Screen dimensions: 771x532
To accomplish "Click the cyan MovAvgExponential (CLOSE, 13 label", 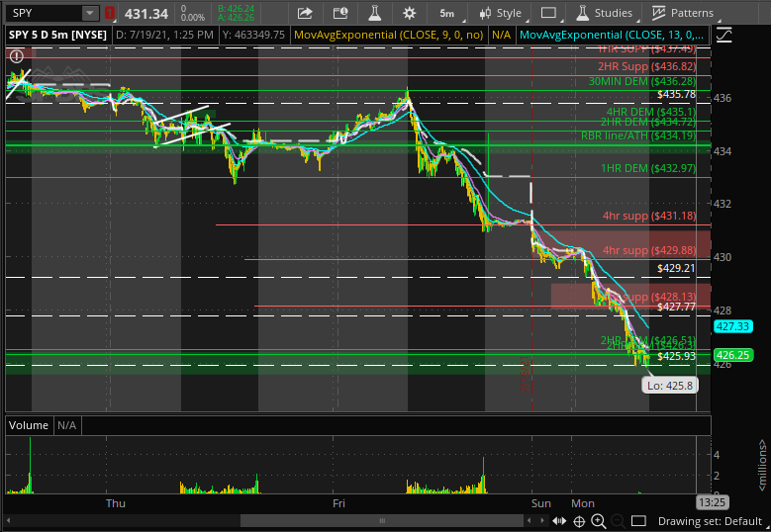I will pos(612,35).
